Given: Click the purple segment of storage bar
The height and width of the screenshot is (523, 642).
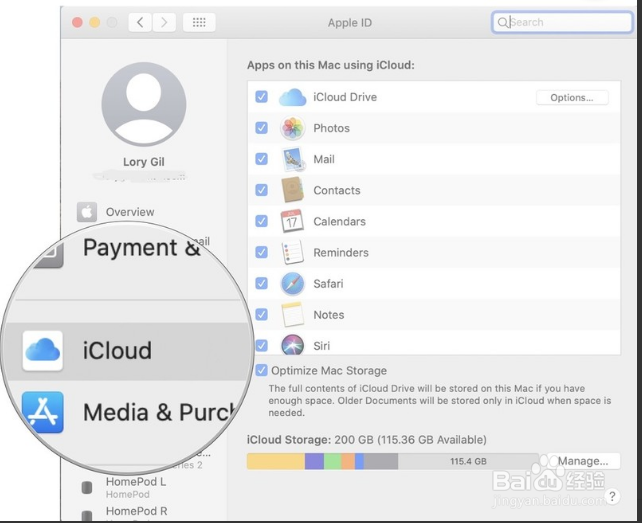Looking at the screenshot, I should coord(314,461).
